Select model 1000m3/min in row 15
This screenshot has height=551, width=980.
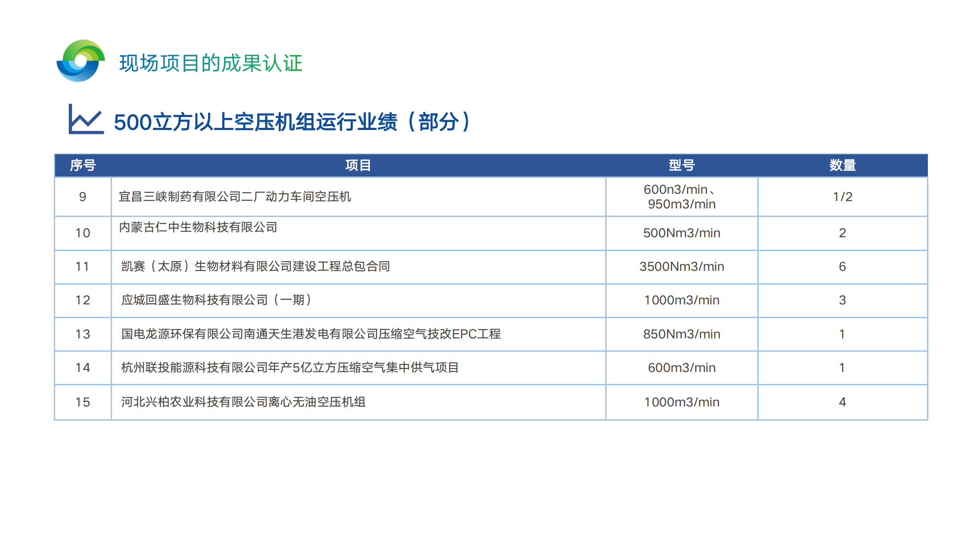pyautogui.click(x=681, y=402)
